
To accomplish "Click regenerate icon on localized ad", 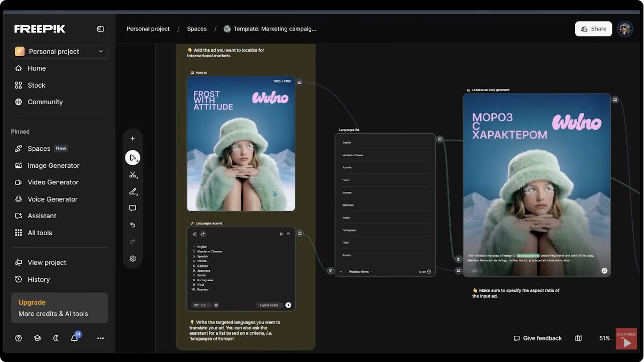I will click(x=604, y=271).
